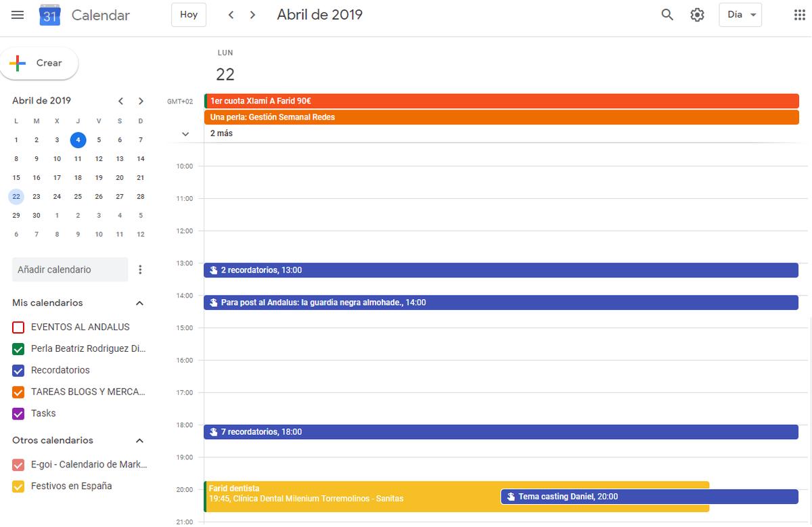Screen dimensions: 812x527
Task: Open the settings gear menu
Action: 697,15
